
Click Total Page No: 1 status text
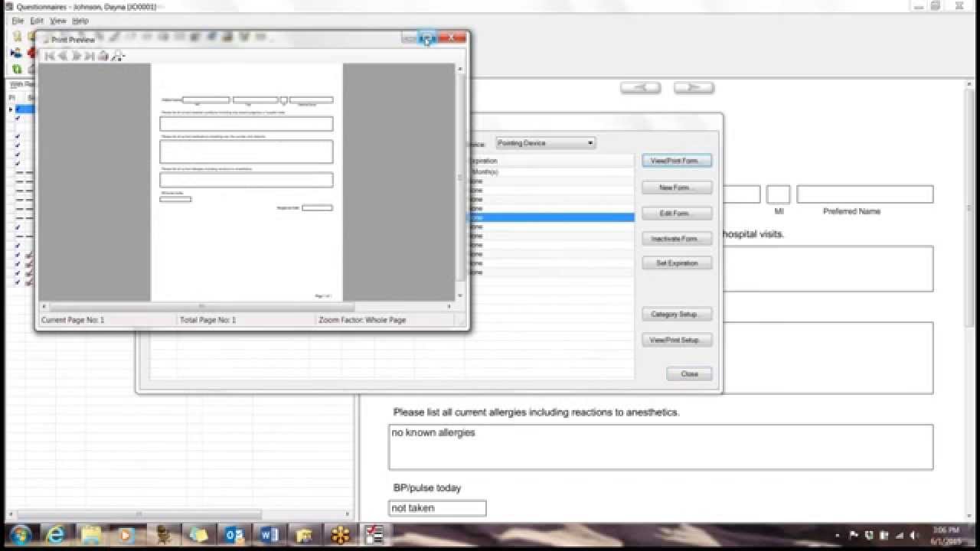(207, 320)
